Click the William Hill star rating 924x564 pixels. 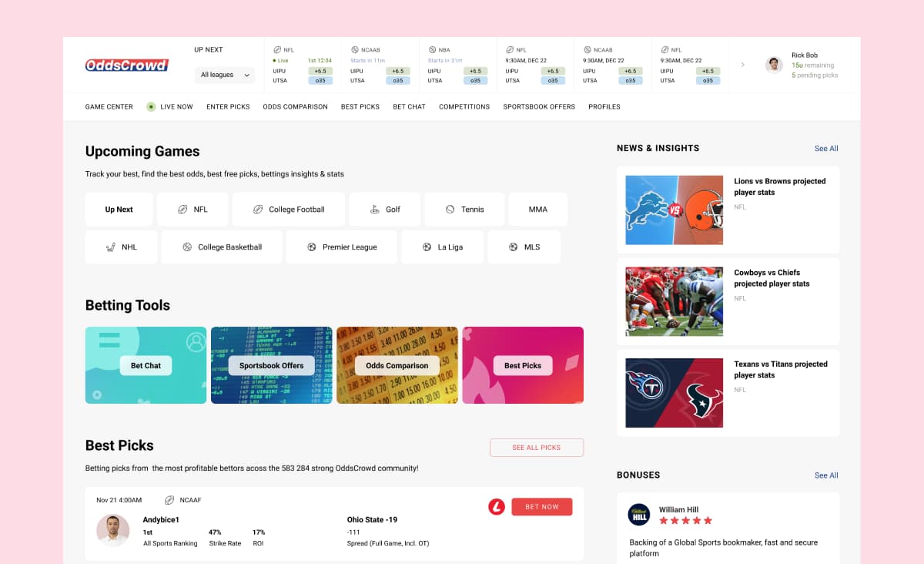click(x=685, y=521)
